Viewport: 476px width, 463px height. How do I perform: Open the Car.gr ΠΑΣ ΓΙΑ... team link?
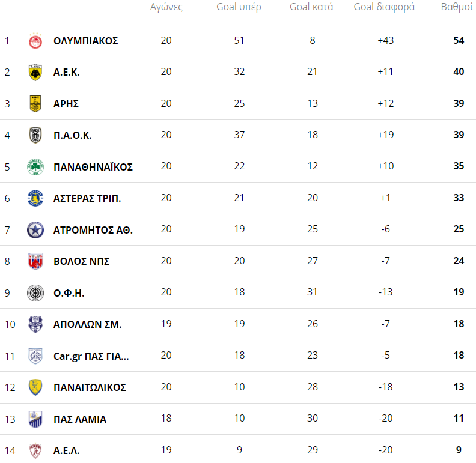[x=91, y=356]
